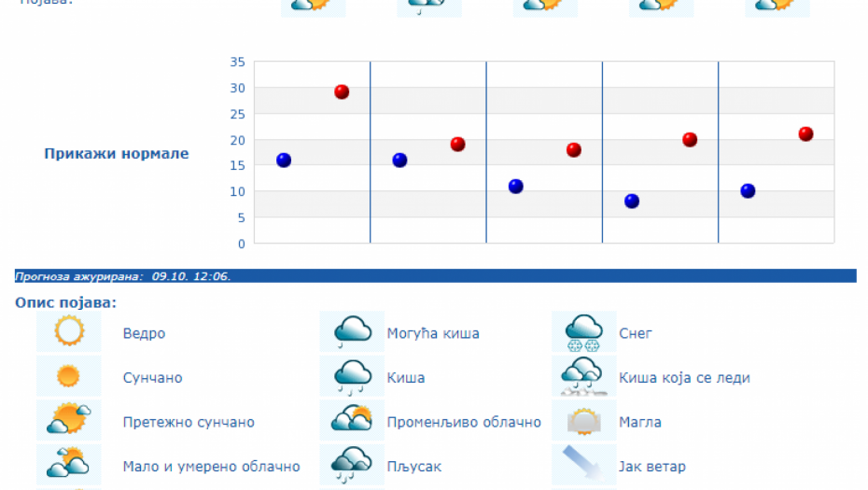Select the lowest blue point near 8 degrees
Screen dimensions: 868x490
pos(632,202)
